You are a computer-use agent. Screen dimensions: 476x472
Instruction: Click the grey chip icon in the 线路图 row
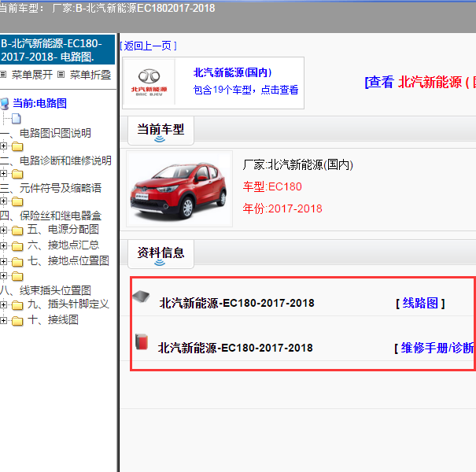(141, 296)
